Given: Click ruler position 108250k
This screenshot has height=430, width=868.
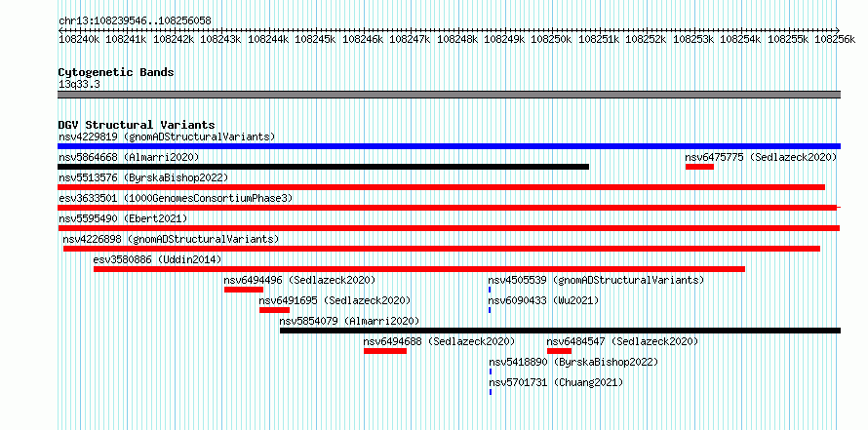Looking at the screenshot, I should tap(552, 39).
